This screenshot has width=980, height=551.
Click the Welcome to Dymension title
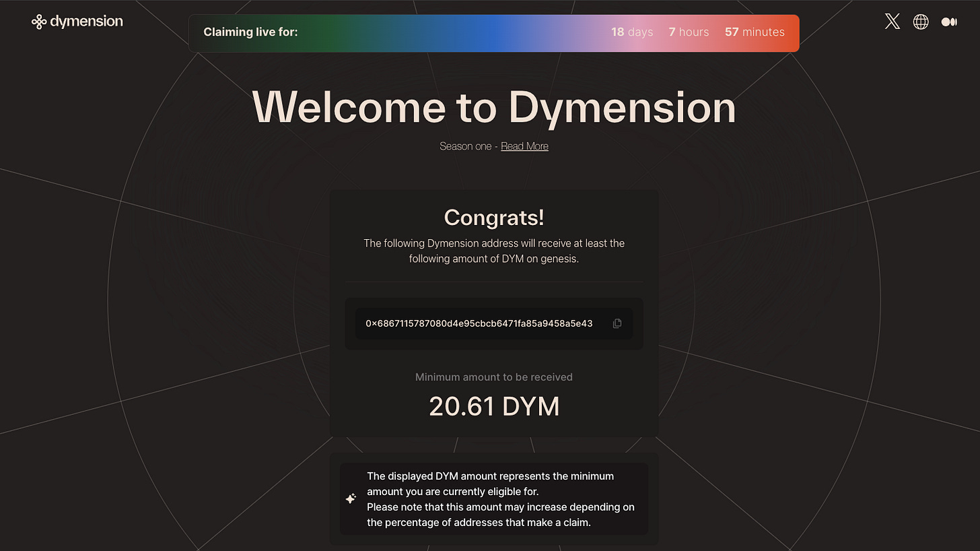pos(494,107)
